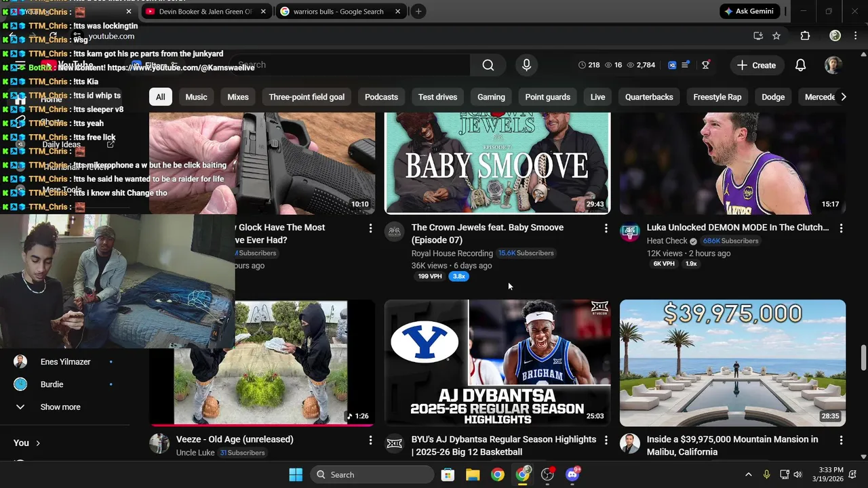Screen dimensions: 868x488
Task: Open Heat Check channel name link
Action: (667, 241)
